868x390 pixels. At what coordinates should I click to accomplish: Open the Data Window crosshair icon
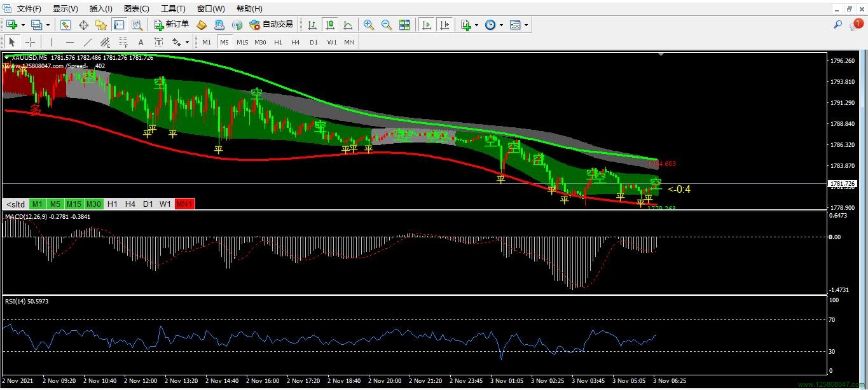click(83, 25)
